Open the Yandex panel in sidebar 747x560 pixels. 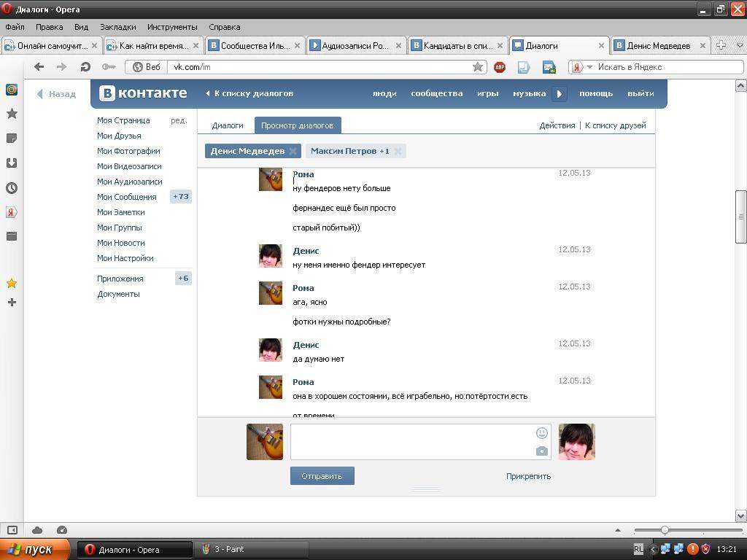tap(12, 212)
